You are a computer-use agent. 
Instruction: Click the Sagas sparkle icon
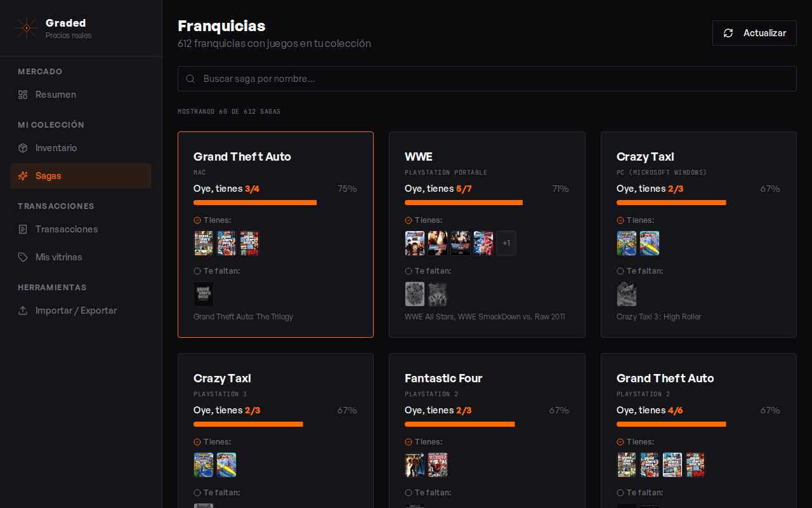(x=23, y=176)
